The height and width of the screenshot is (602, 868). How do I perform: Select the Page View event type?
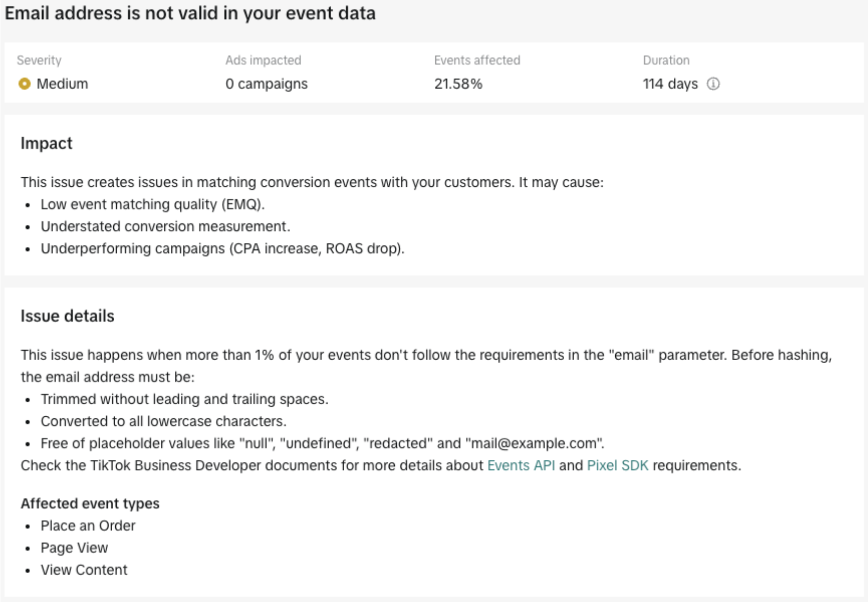(73, 547)
